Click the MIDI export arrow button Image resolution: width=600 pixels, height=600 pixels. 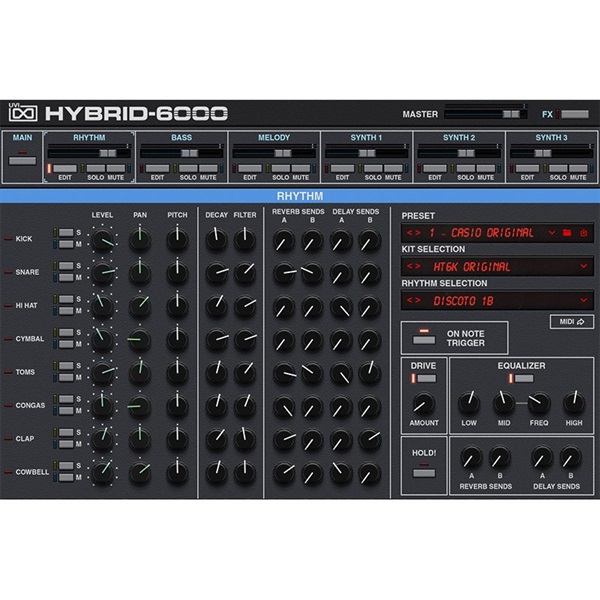point(571,321)
